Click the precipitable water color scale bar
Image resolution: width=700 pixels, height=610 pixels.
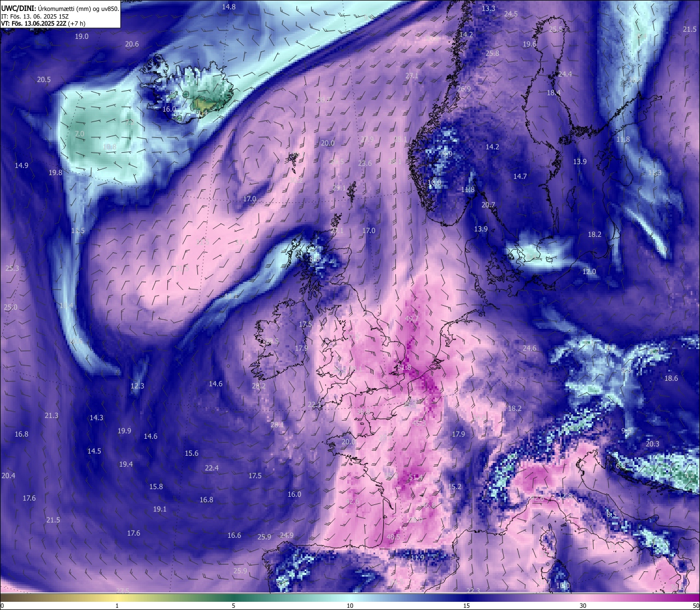pos(350,597)
